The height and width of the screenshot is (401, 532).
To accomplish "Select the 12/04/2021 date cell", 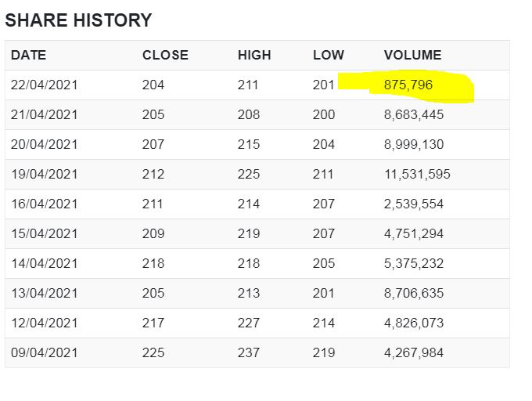I will 45,323.
